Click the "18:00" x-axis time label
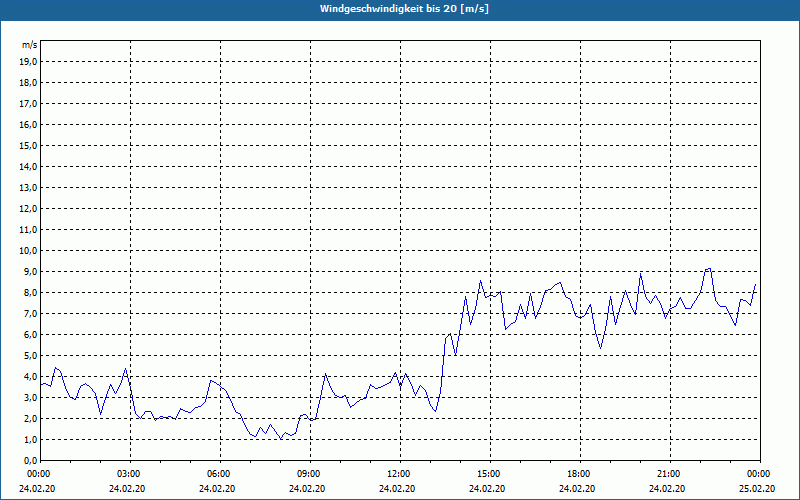800x500 pixels. (577, 474)
